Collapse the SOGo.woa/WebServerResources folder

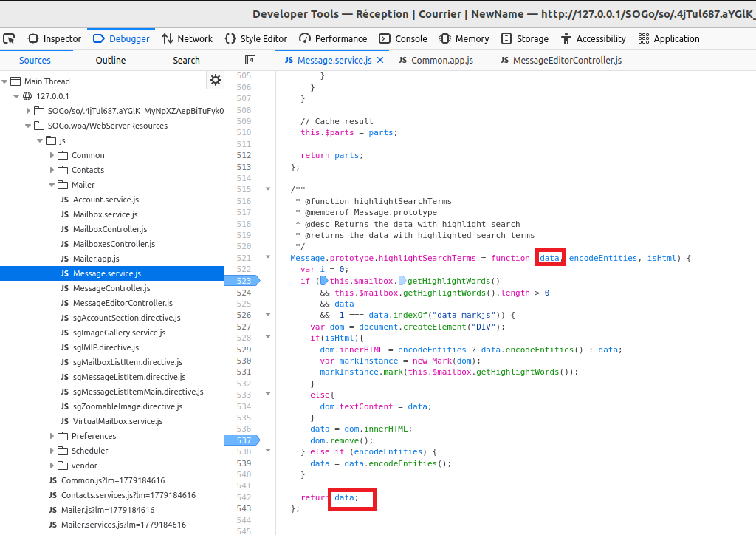(x=28, y=126)
